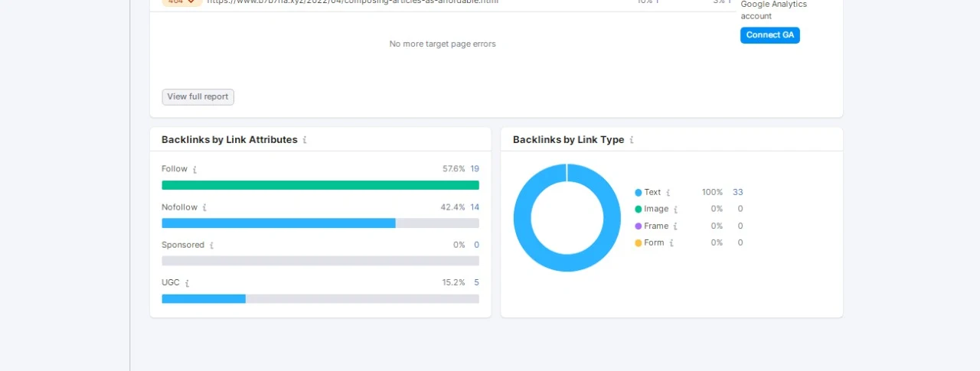Click the Frame legend label

656,226
